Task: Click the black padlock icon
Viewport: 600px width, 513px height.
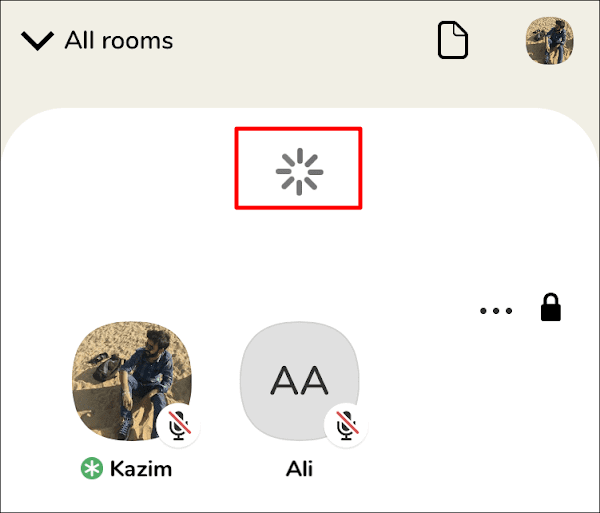Action: pyautogui.click(x=551, y=307)
